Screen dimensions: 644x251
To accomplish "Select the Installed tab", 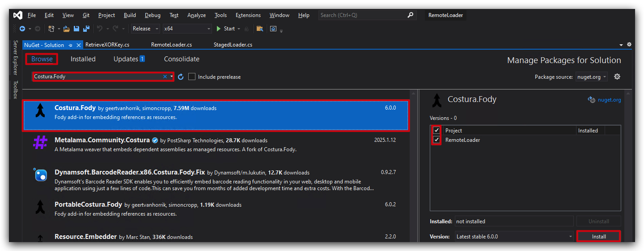I will tap(83, 59).
